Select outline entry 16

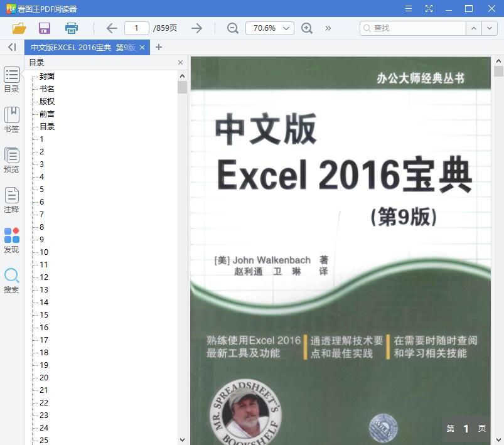(44, 328)
